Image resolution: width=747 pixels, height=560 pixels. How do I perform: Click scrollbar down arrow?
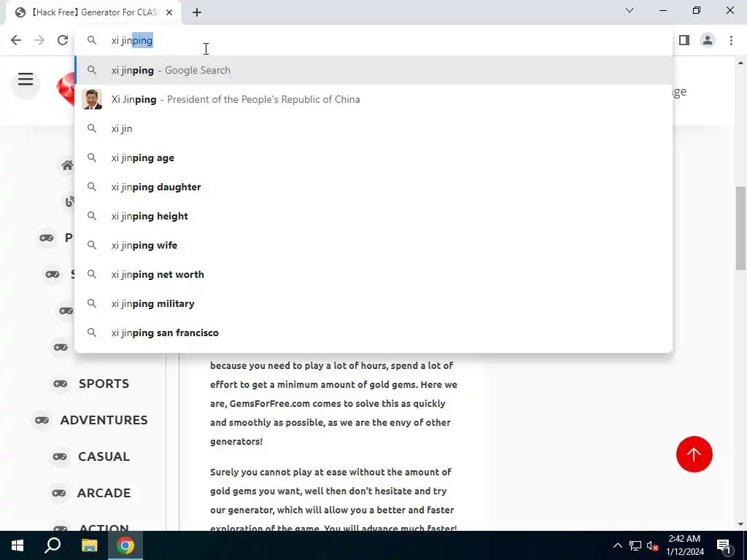pyautogui.click(x=741, y=524)
